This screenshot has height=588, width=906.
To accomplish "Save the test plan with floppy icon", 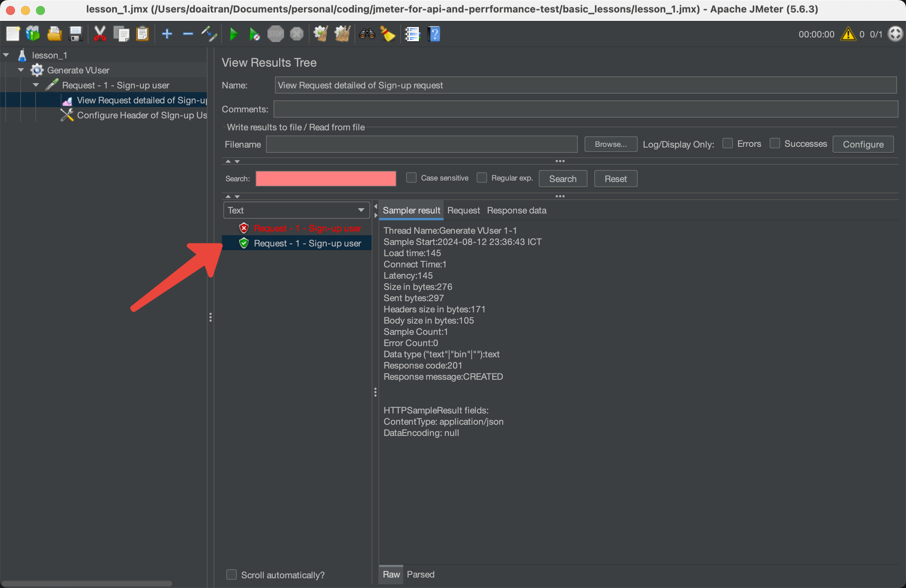I will pos(76,34).
